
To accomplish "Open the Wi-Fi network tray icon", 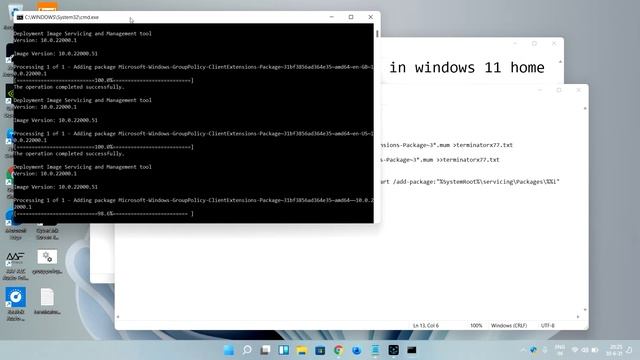I will tap(575, 350).
